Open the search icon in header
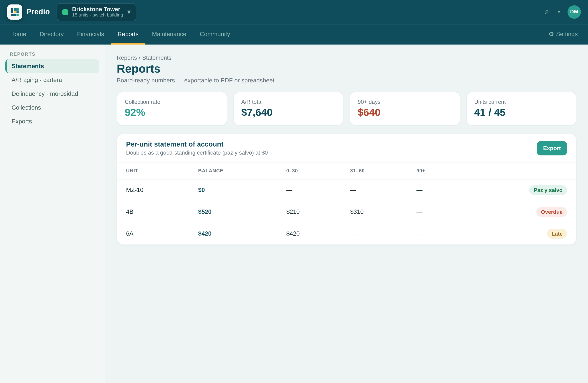Image resolution: width=588 pixels, height=383 pixels. pos(547,12)
